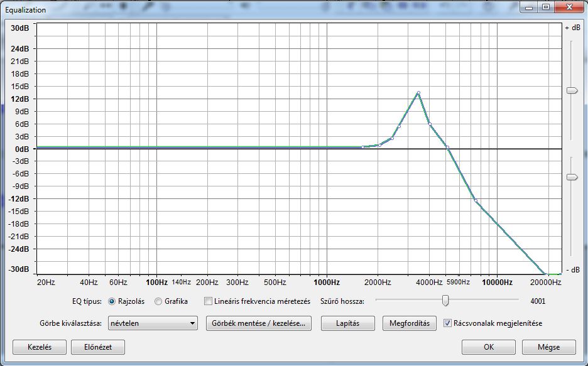Screen dimensions: 588x366
Task: Open the Görbe kiválasztása dropdown
Action: point(153,323)
